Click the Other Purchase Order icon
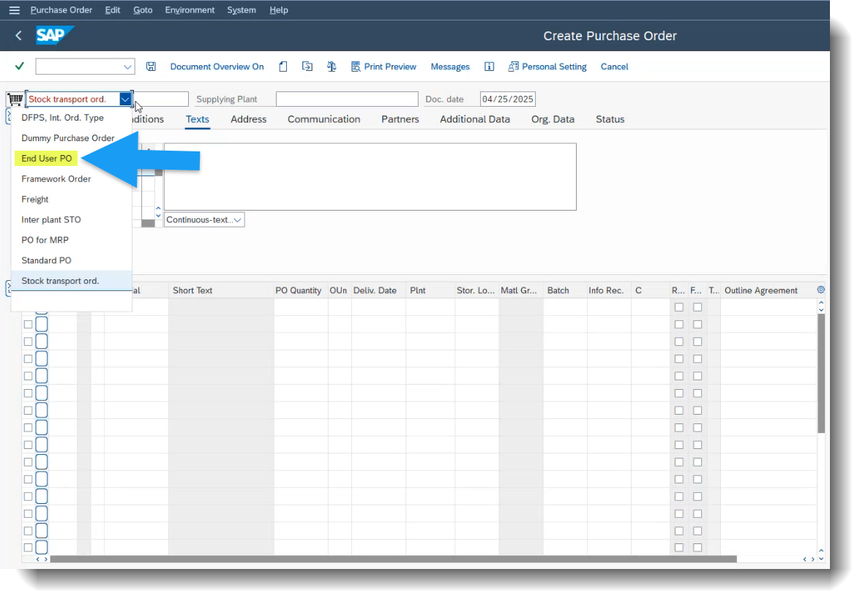868x607 pixels. pos(307,67)
